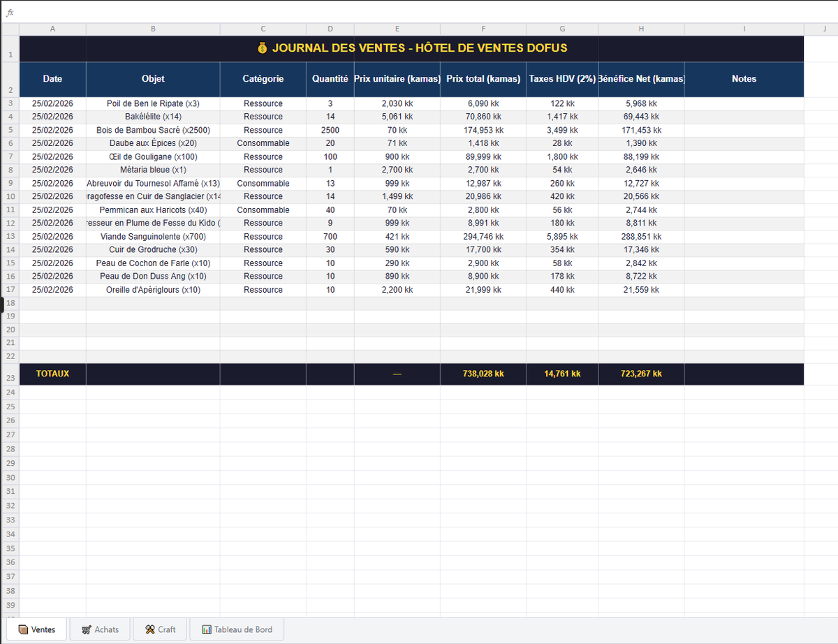This screenshot has width=838, height=644.
Task: Click the Objet header cell
Action: [x=153, y=79]
